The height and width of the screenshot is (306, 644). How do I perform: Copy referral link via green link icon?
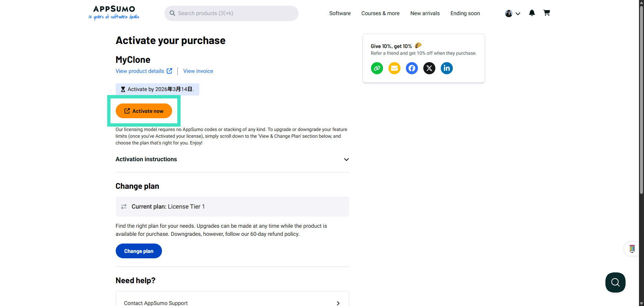pos(377,68)
